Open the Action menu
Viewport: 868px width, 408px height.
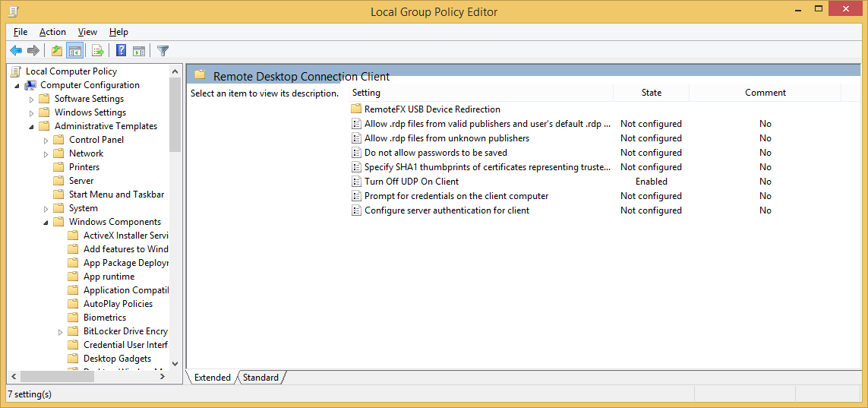click(x=52, y=32)
